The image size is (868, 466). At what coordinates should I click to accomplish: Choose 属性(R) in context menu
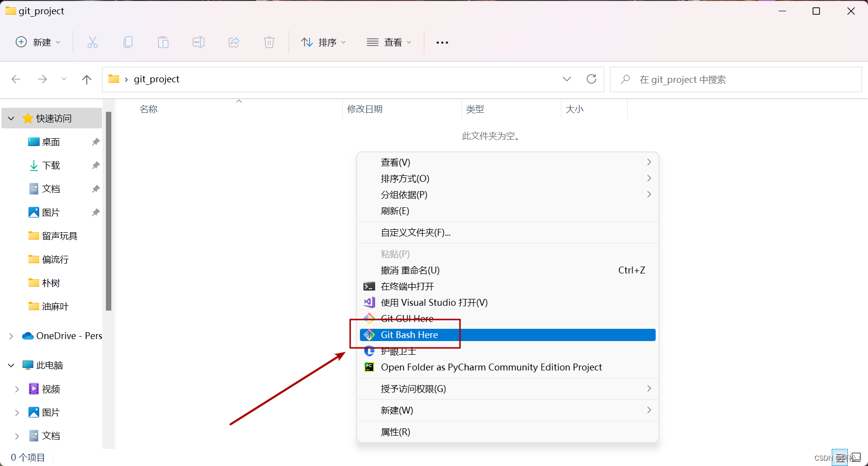point(508,432)
